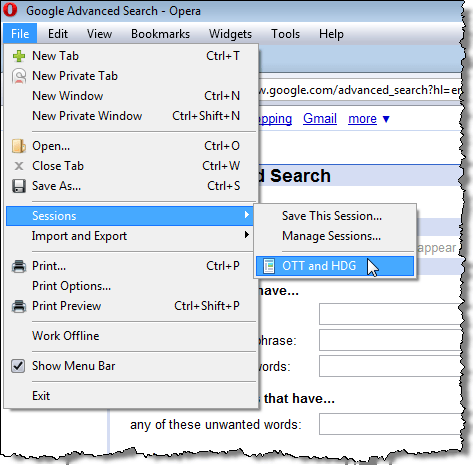Viewport: 473px width, 465px height.
Task: Click the Opera logo icon in title bar
Action: coord(10,10)
